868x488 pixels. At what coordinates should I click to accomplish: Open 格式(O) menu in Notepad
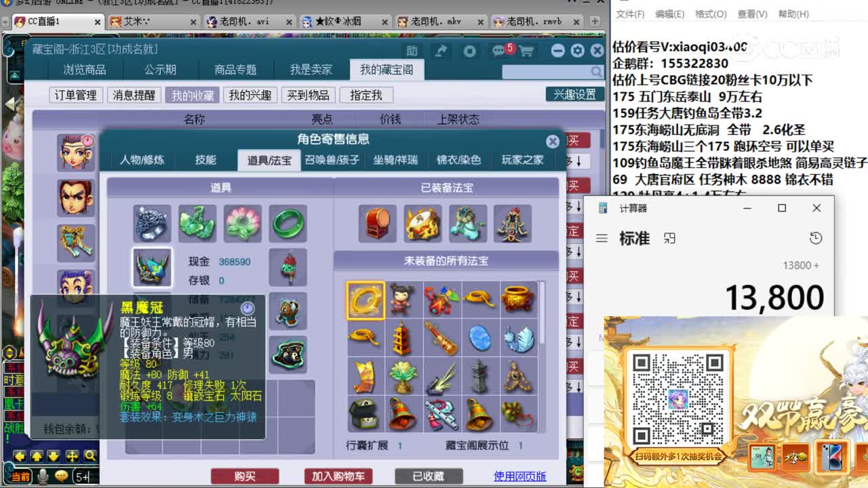point(711,14)
